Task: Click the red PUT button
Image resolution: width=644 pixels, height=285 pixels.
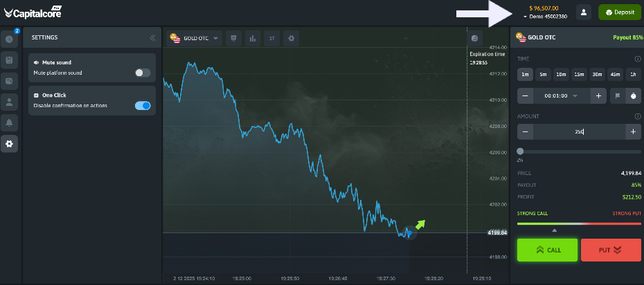Action: click(611, 250)
